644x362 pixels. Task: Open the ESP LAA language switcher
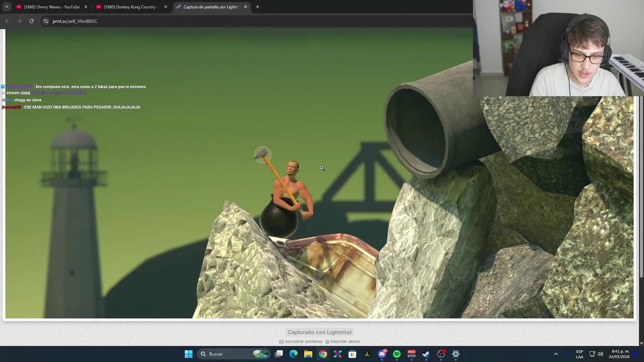coord(580,354)
